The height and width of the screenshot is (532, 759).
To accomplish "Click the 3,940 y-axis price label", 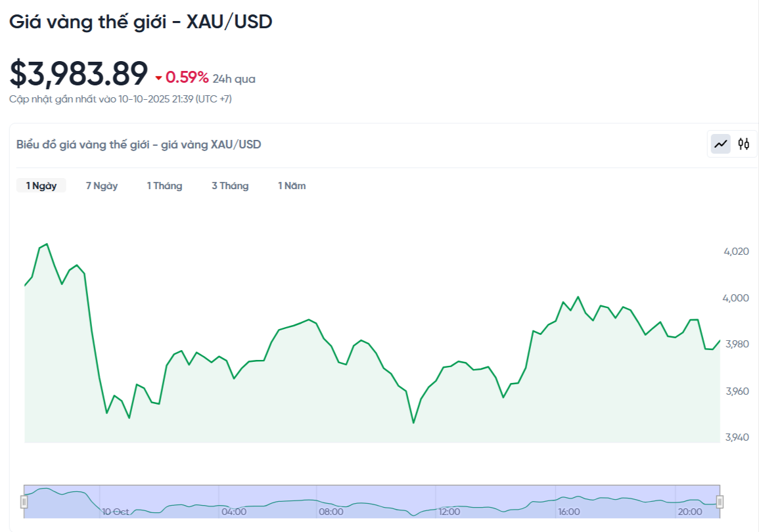I will pos(736,437).
